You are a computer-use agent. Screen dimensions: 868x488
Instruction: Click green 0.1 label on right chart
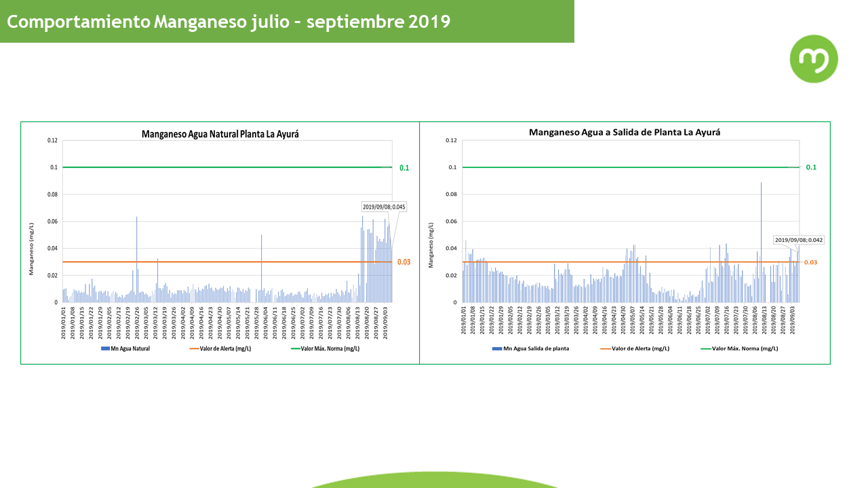[x=811, y=167]
